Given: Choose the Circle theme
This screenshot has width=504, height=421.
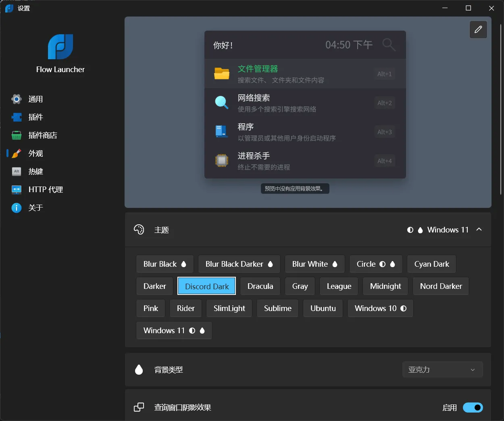Looking at the screenshot, I should 376,264.
